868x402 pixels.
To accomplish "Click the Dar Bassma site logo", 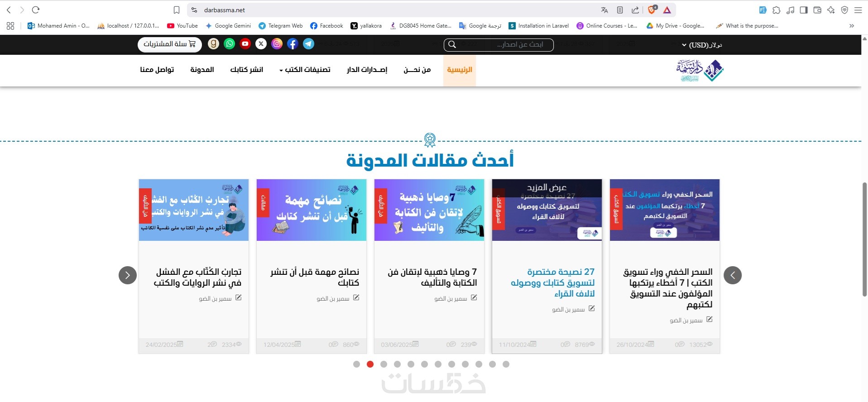I will point(700,70).
